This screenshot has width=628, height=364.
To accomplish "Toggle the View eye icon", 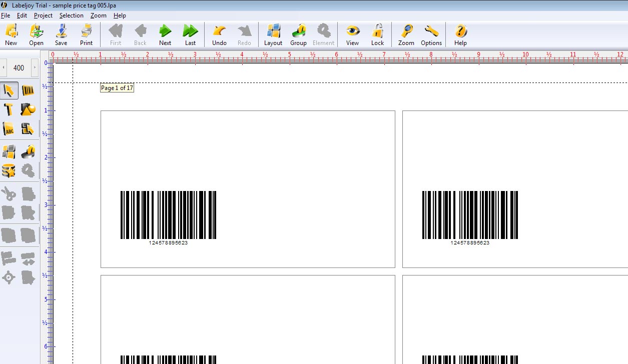I will [352, 35].
